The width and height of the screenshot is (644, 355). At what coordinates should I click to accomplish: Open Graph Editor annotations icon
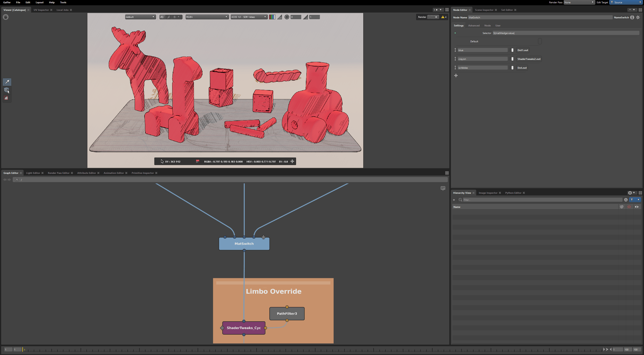[x=443, y=188]
